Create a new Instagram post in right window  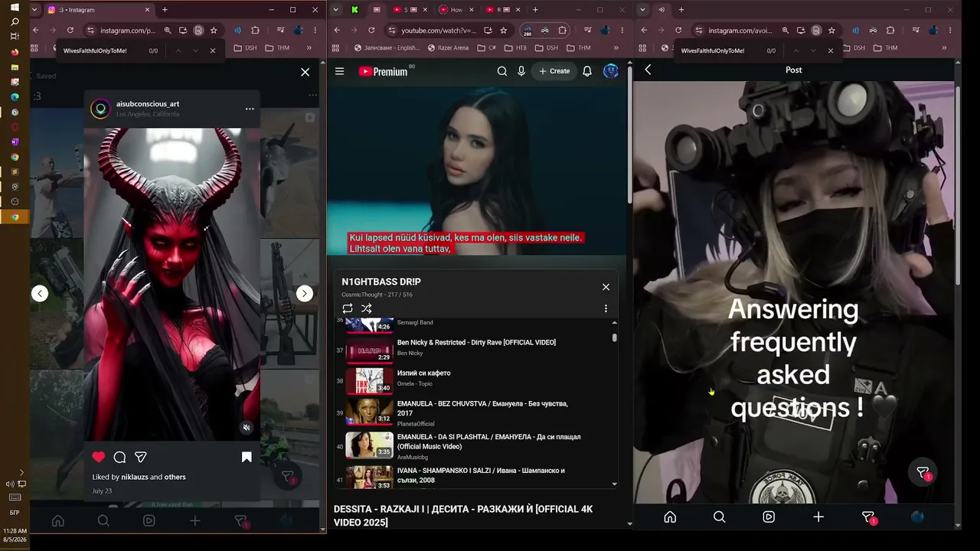[x=818, y=517]
